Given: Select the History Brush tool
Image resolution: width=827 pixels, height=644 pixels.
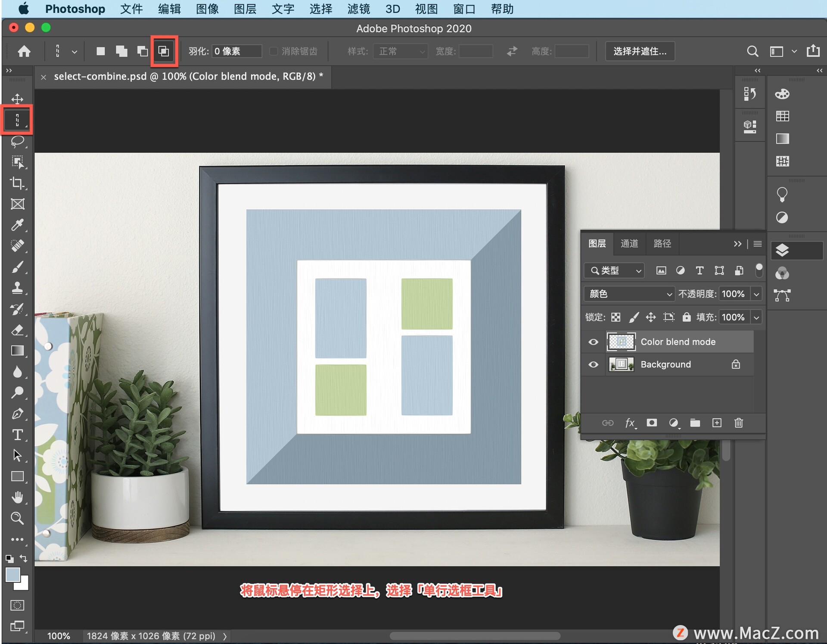Looking at the screenshot, I should pyautogui.click(x=17, y=309).
